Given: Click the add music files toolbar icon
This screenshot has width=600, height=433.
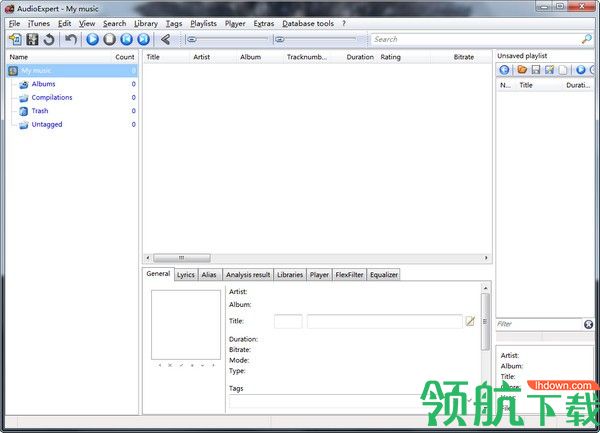Looking at the screenshot, I should point(16,39).
